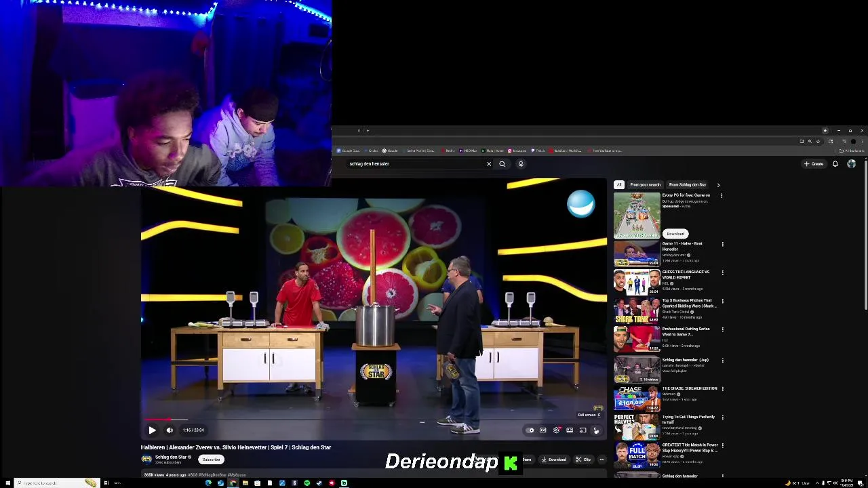Open the Chrome three-dot menu

(x=861, y=141)
